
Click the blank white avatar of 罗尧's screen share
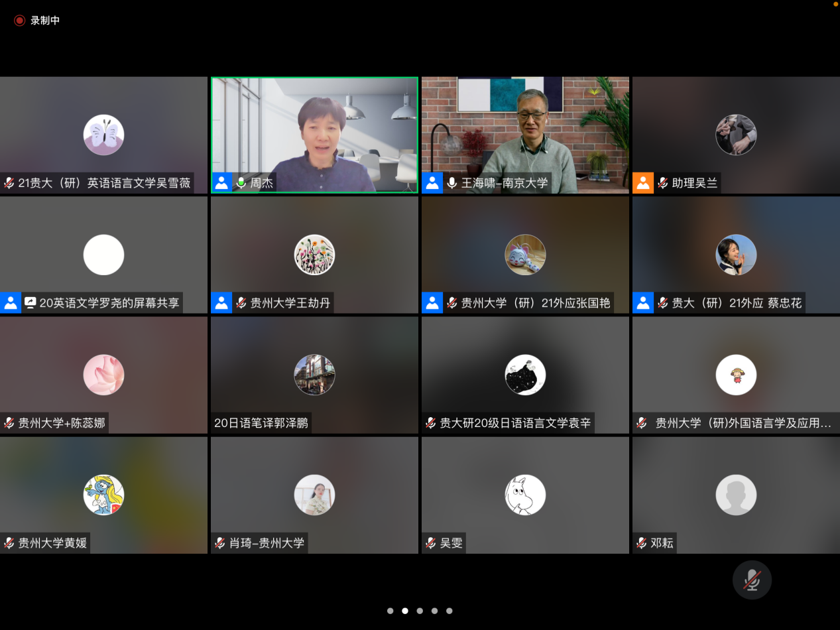click(x=103, y=255)
